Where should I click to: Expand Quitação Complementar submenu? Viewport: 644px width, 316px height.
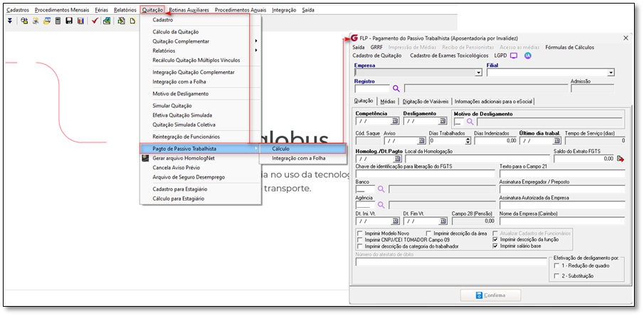coord(256,41)
